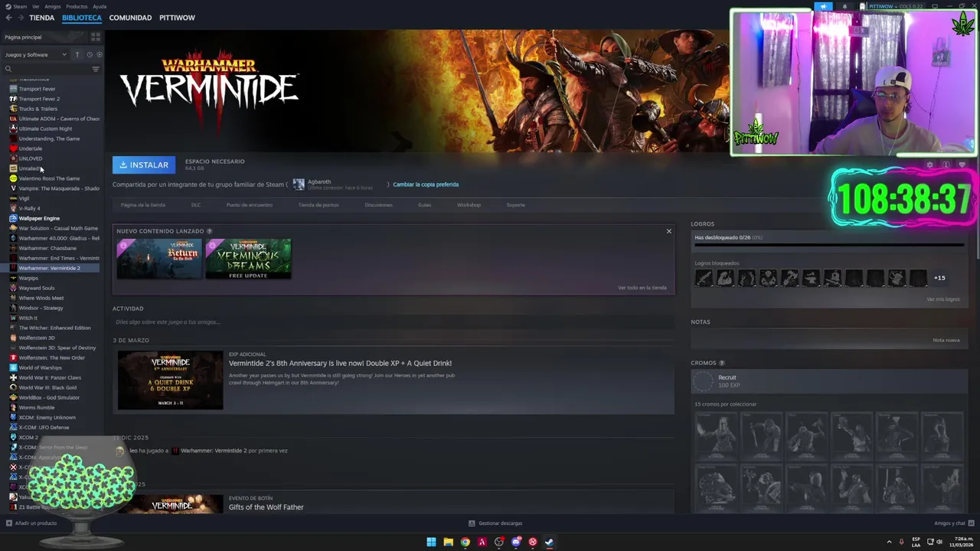
Task: Click Ver todo en la tienda link
Action: [642, 288]
